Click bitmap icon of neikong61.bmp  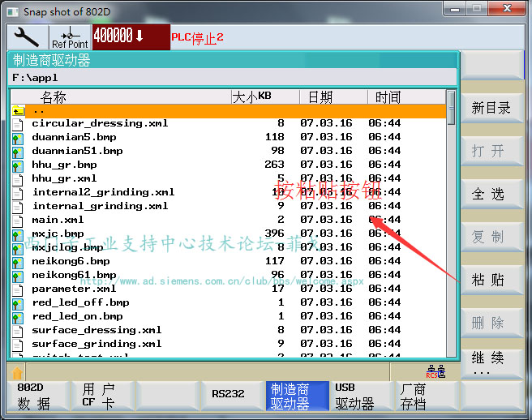click(18, 276)
